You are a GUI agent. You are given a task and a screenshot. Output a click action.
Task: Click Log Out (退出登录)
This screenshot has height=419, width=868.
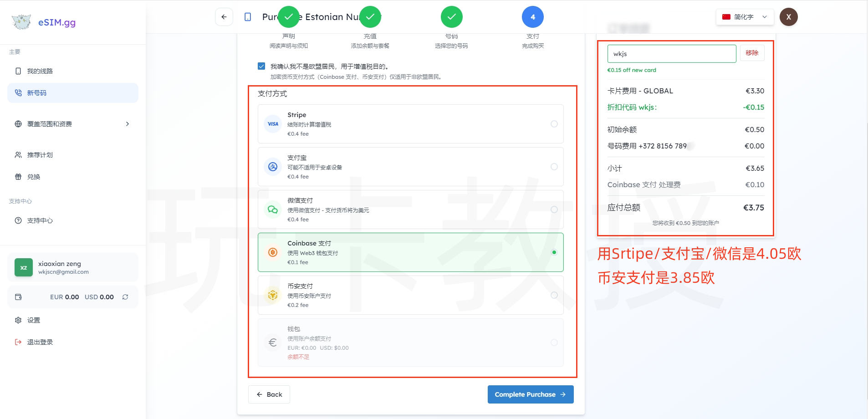[73, 342]
